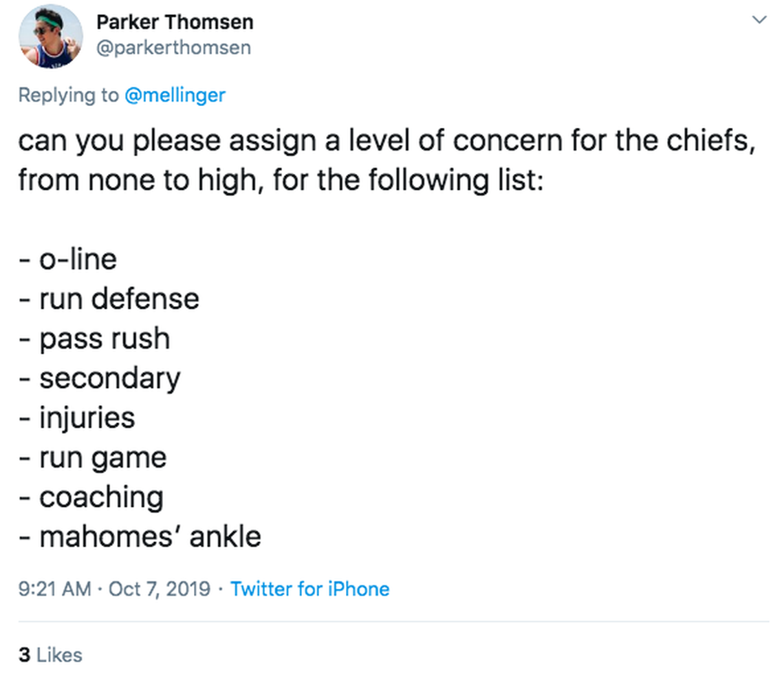Open the tweet options chevron menu

759,20
